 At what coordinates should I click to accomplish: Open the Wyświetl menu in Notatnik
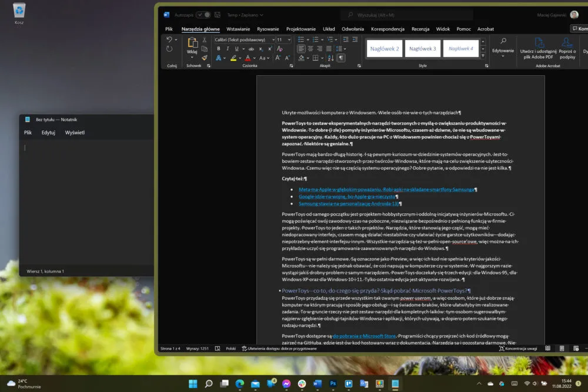click(75, 132)
